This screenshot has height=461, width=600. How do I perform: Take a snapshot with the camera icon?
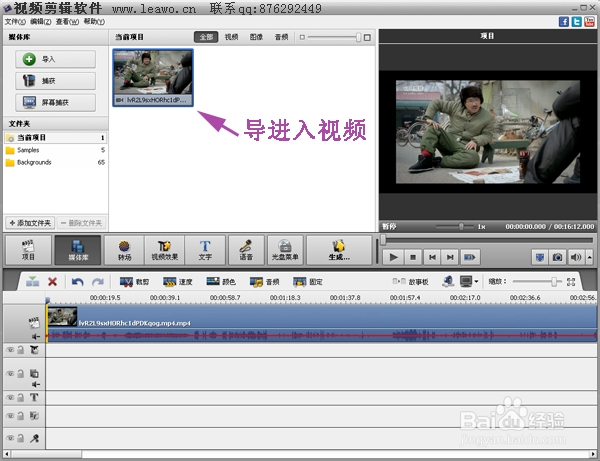pyautogui.click(x=558, y=257)
